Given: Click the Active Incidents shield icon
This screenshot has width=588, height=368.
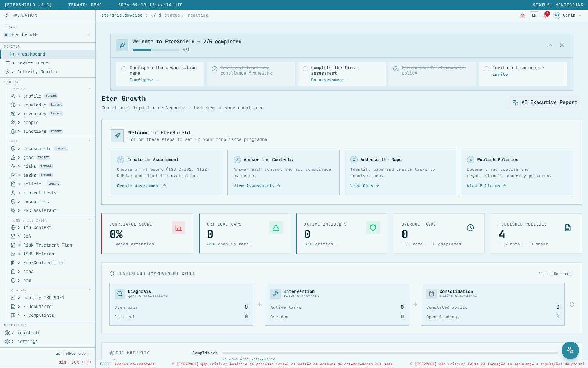Looking at the screenshot, I should [x=373, y=228].
